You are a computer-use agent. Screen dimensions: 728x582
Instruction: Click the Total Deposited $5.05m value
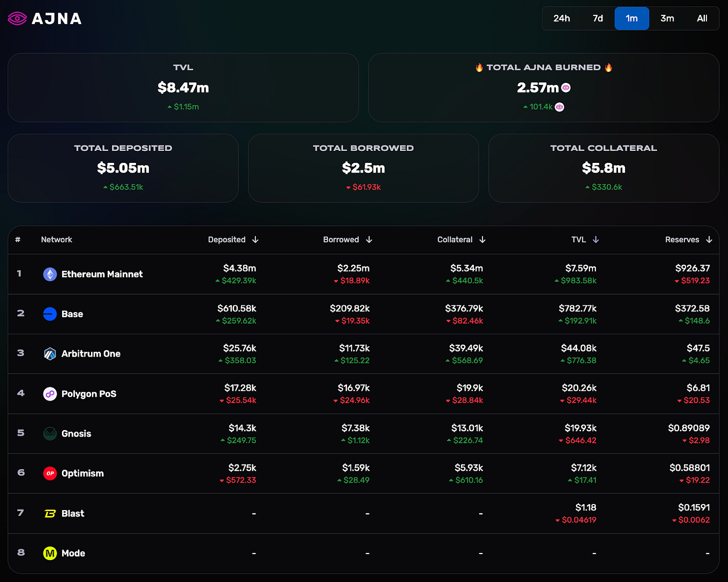click(123, 168)
